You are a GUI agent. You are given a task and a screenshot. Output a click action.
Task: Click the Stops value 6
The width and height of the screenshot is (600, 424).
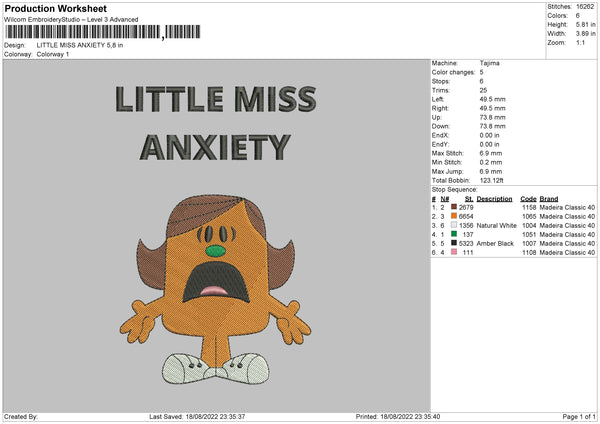point(481,81)
